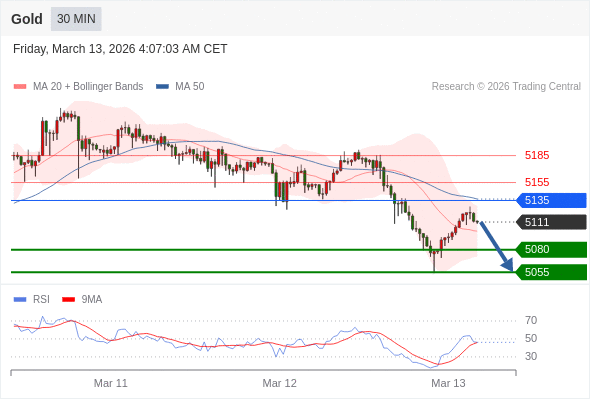The width and height of the screenshot is (590, 400).
Task: Click the 9MA legend label
Action: click(92, 300)
